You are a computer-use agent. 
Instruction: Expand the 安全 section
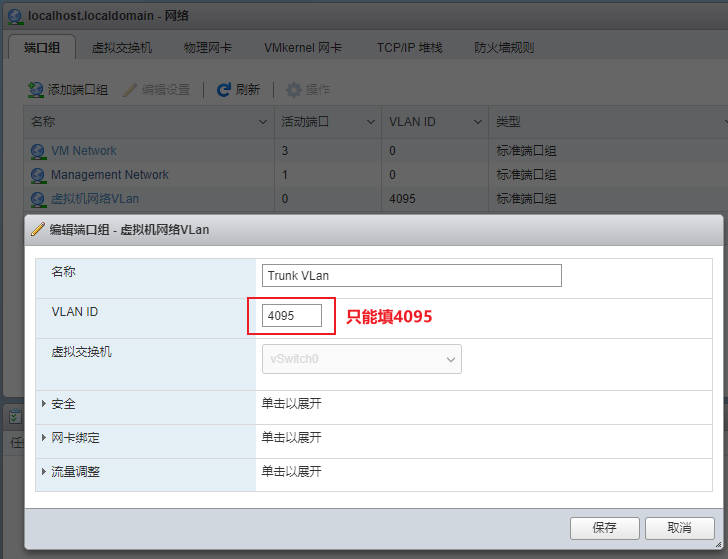click(x=44, y=404)
